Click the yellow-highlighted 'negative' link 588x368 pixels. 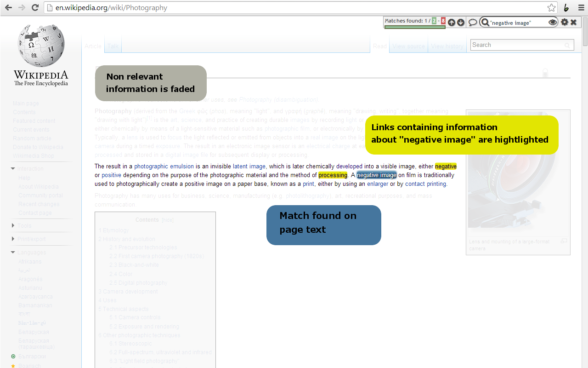(x=446, y=167)
